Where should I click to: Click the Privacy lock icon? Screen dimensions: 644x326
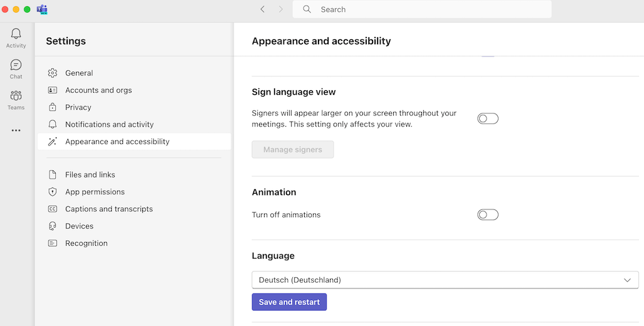click(53, 107)
